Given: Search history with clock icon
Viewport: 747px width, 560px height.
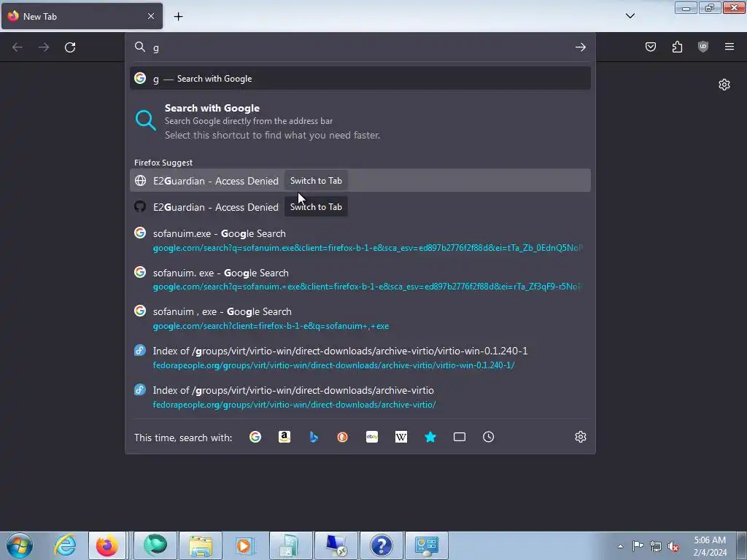Looking at the screenshot, I should tap(488, 437).
